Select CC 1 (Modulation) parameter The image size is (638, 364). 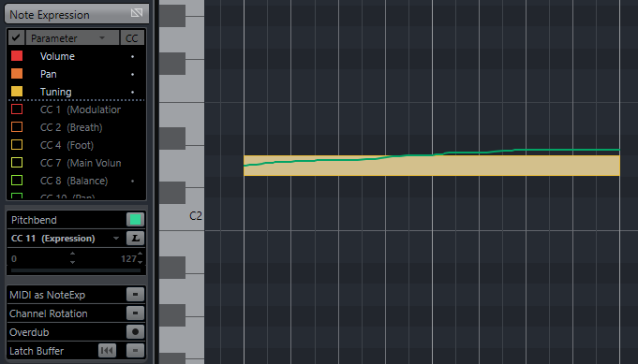point(77,109)
